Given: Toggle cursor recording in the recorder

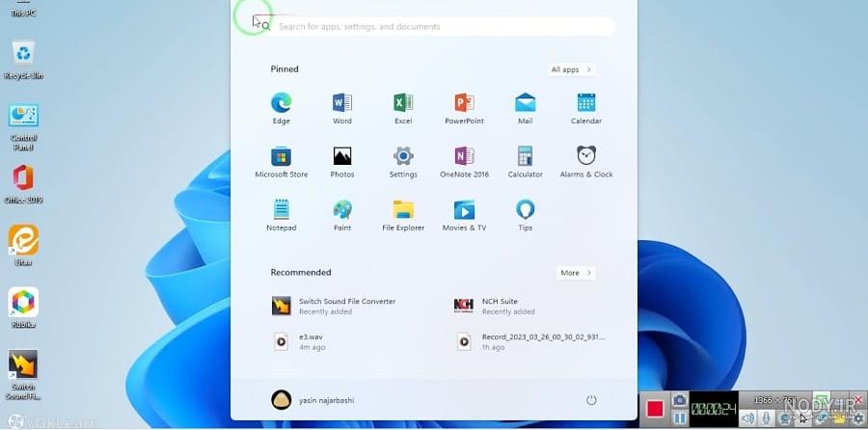Looking at the screenshot, I should pyautogui.click(x=803, y=417).
